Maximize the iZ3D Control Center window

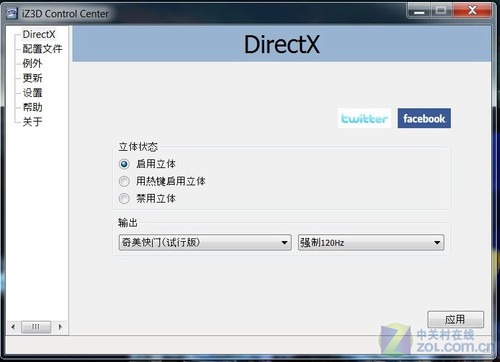point(441,11)
